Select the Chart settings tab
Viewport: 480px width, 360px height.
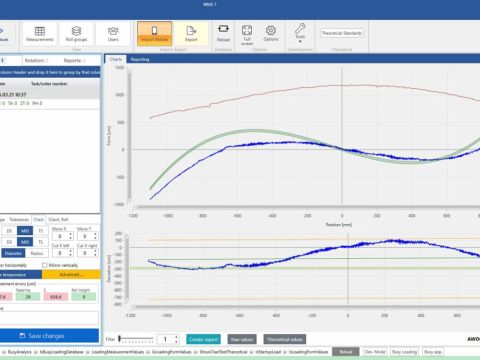[38, 219]
